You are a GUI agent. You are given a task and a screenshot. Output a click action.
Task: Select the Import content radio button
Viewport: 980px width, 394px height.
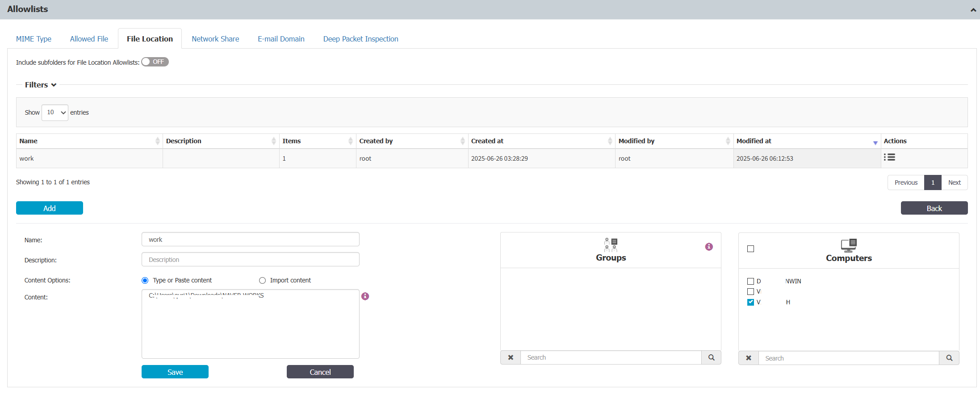point(262,280)
